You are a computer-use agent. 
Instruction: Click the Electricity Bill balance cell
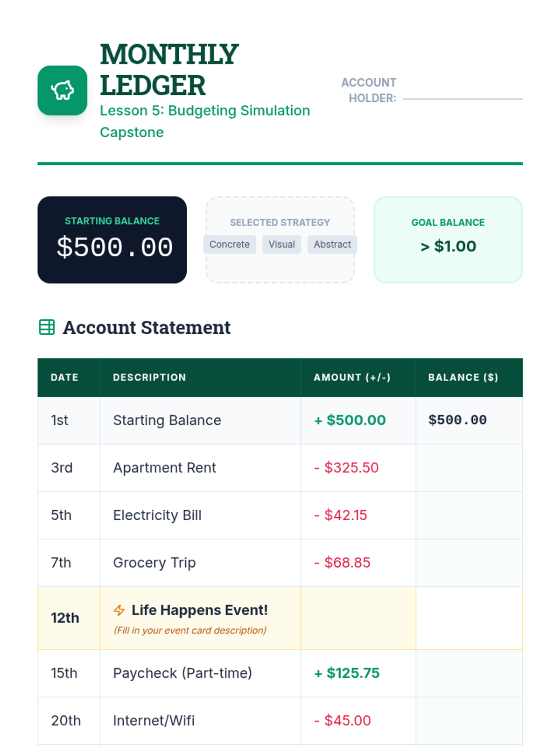coord(469,515)
